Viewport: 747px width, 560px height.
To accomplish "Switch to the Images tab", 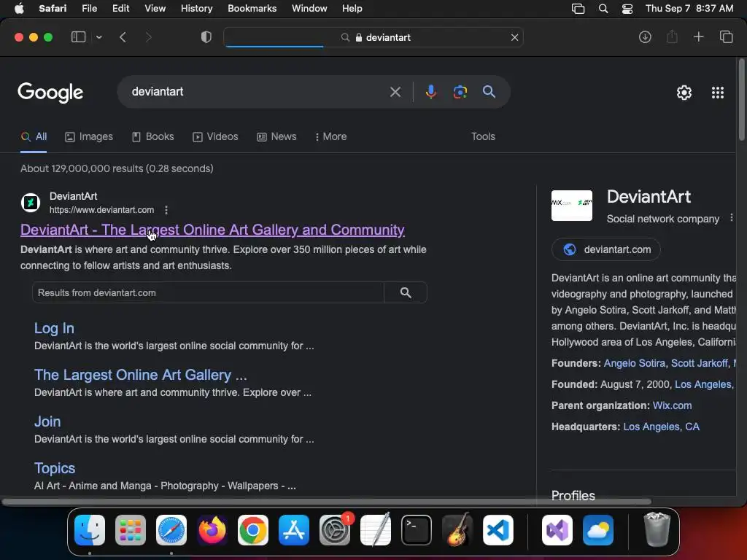I will 89,136.
